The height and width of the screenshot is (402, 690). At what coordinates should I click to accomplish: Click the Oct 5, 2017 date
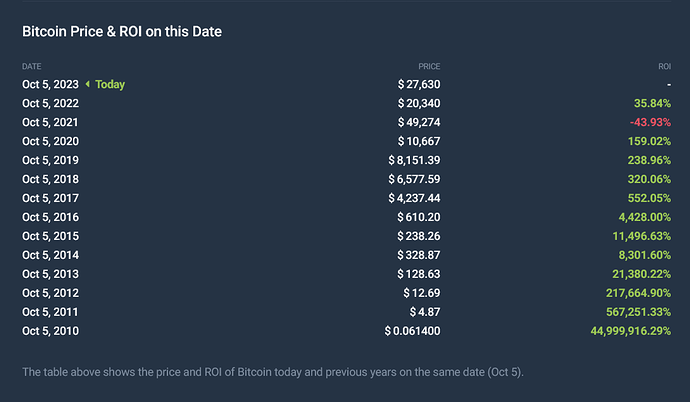[50, 198]
